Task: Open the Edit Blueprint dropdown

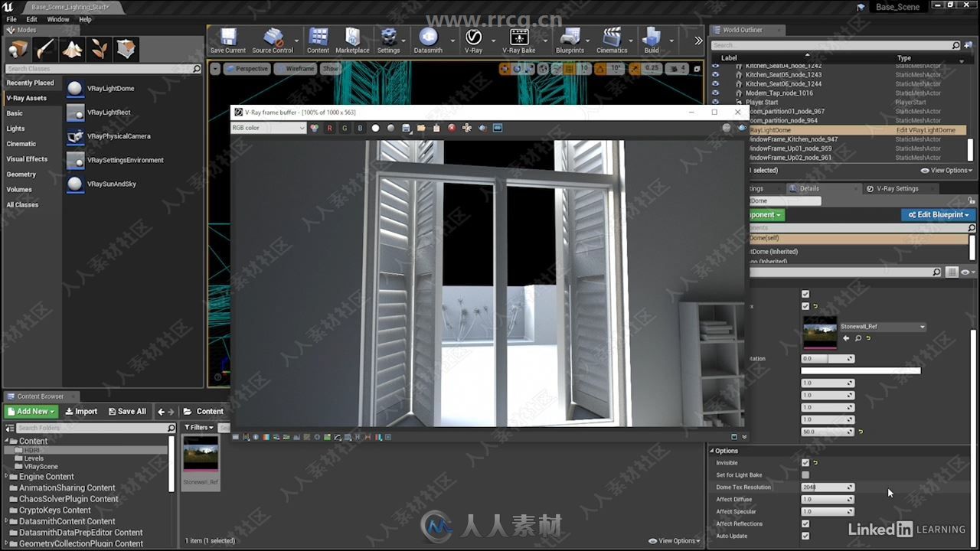Action: coord(938,215)
